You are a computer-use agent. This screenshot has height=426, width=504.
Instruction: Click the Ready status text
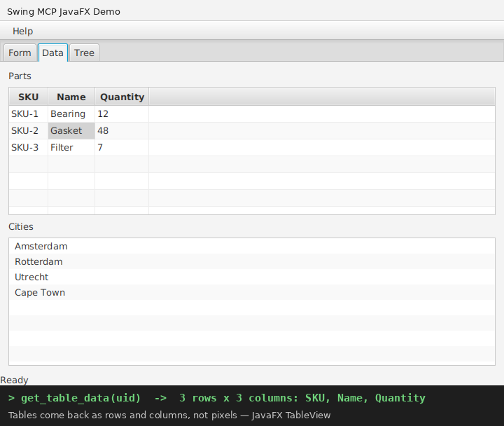[x=14, y=380]
